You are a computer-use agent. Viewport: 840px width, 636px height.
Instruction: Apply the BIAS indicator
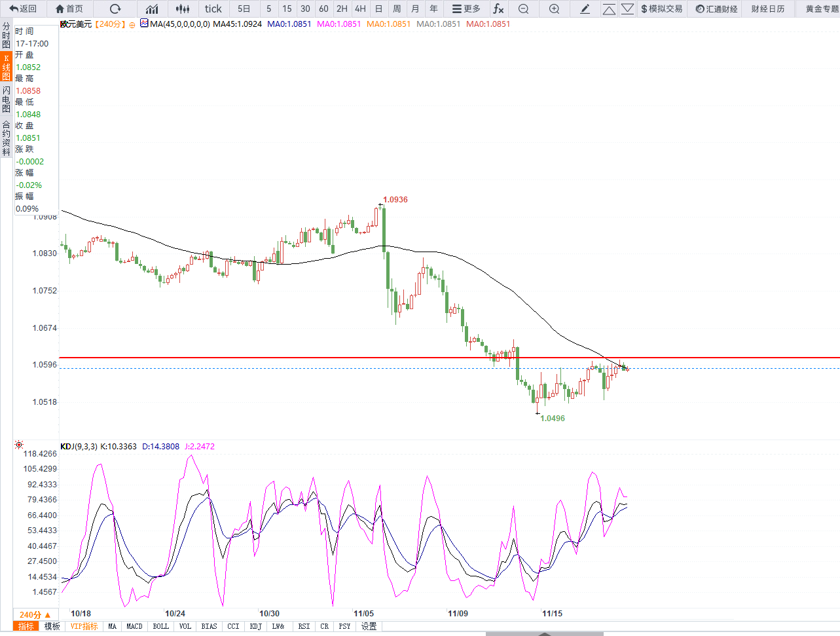(x=209, y=626)
